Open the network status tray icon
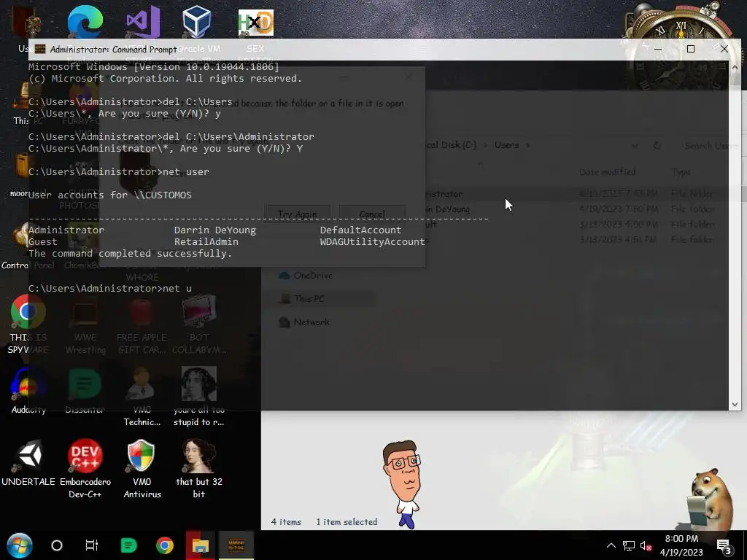747x560 pixels. [x=629, y=545]
